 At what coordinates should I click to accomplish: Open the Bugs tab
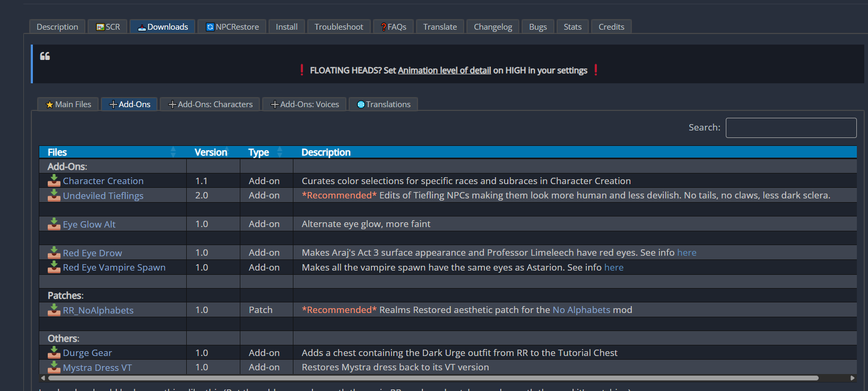537,27
